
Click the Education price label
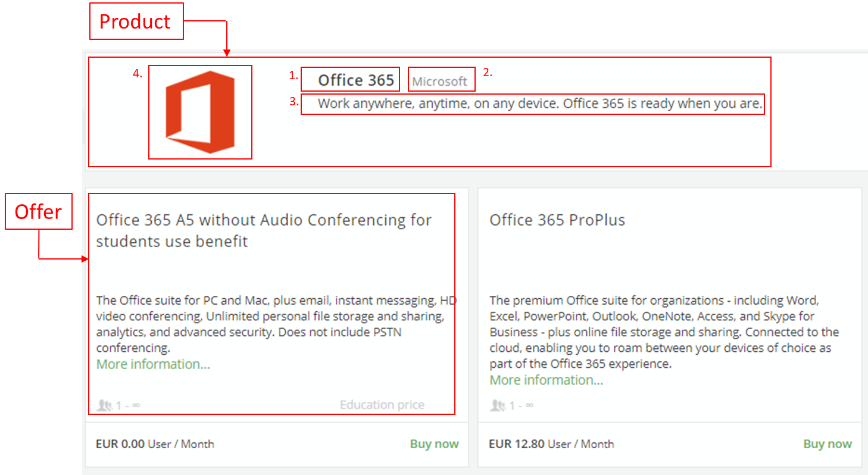(x=382, y=405)
